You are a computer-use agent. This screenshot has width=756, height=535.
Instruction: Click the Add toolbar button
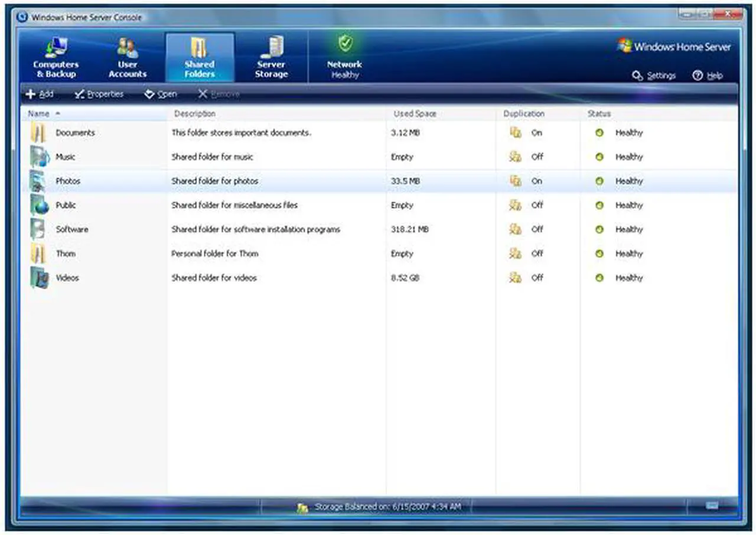tap(40, 94)
